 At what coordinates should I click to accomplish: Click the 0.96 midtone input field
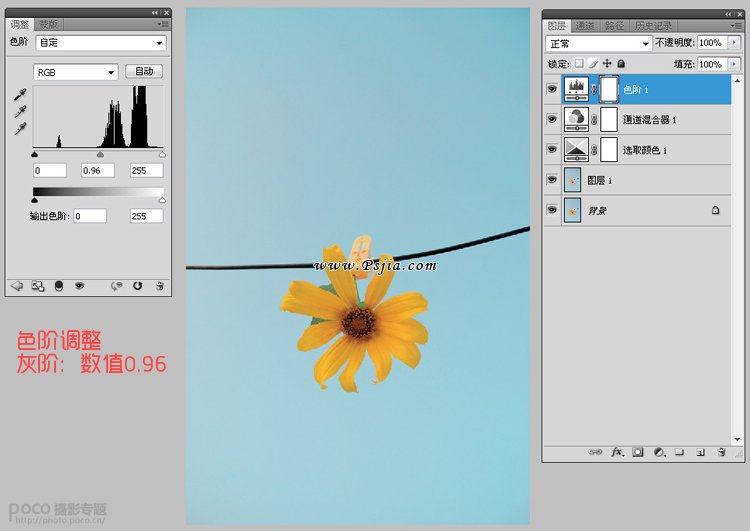pyautogui.click(x=100, y=170)
